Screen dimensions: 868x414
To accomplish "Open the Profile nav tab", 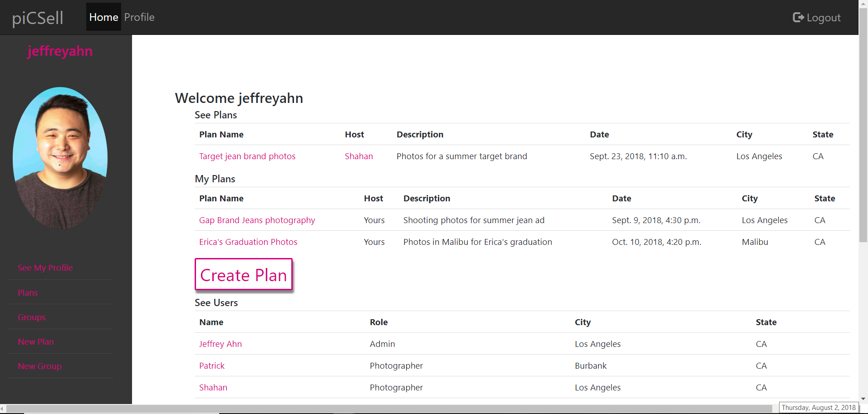I will pos(139,17).
